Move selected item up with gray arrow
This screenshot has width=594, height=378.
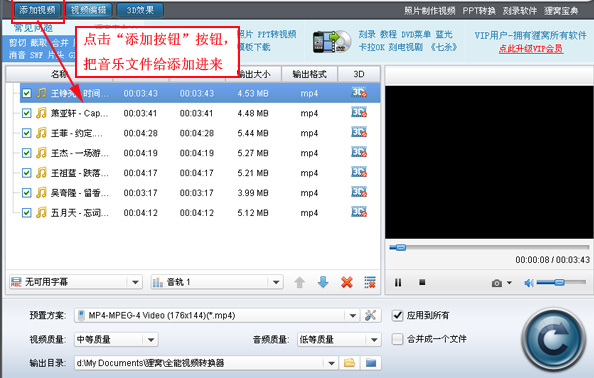[299, 282]
